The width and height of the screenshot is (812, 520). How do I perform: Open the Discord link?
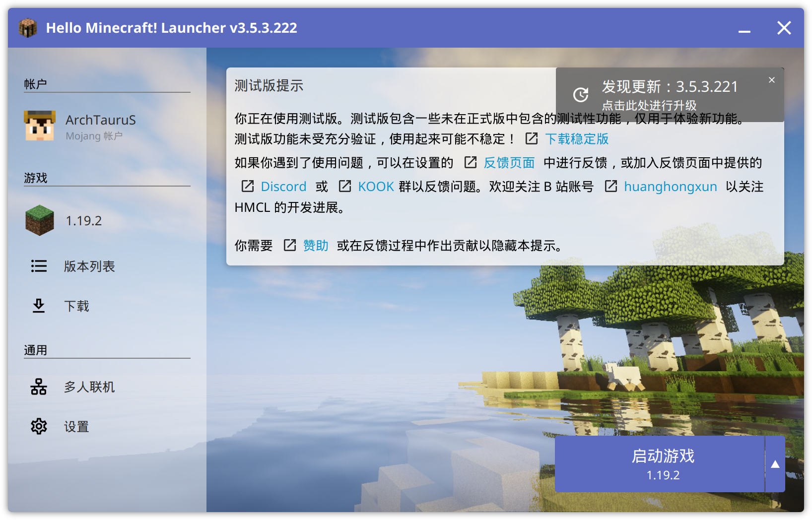tap(283, 186)
